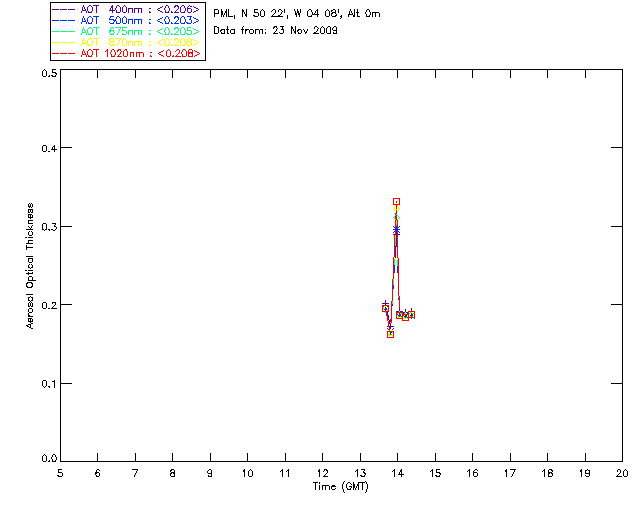640x512 pixels.
Task: Click the x-axis tick label 16
Action: coord(473,473)
